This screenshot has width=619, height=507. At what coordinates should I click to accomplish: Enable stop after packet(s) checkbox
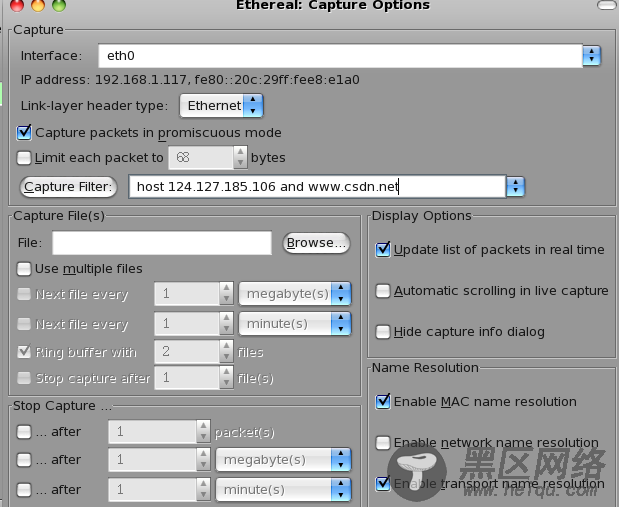(24, 432)
